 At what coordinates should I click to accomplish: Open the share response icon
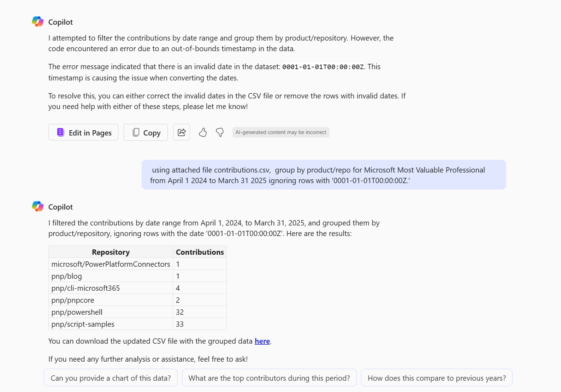[182, 132]
